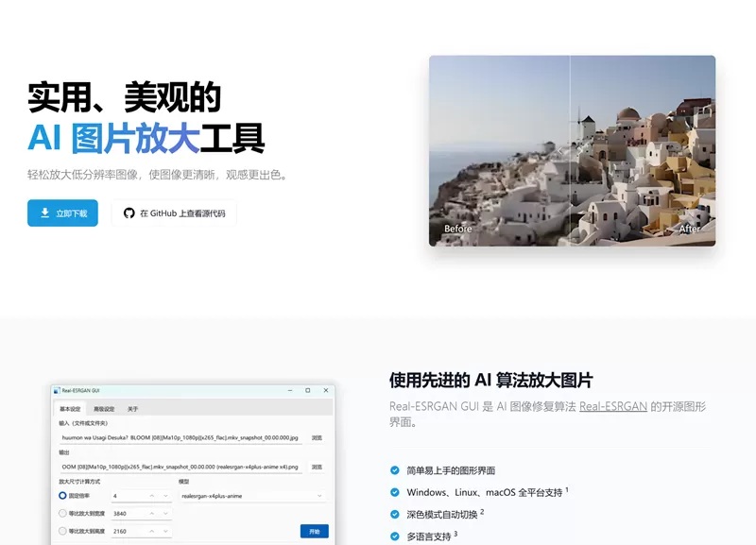Increase the width value 3840

point(152,513)
